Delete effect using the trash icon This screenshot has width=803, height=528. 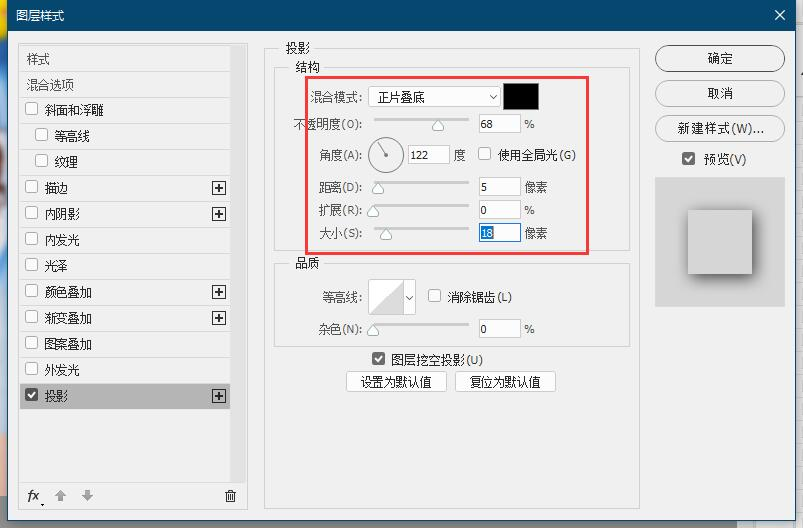(x=230, y=496)
